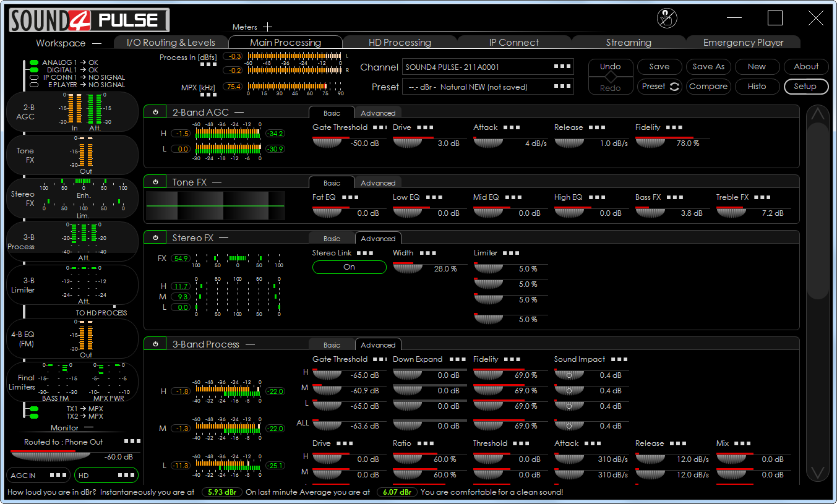Go to the IP Connect tab
Viewport: 837px width, 504px height.
click(x=514, y=43)
